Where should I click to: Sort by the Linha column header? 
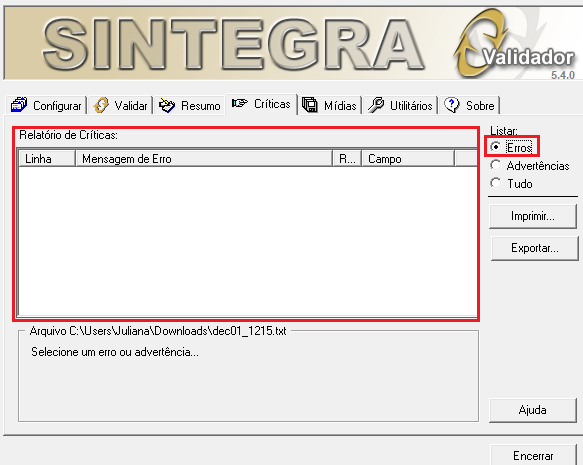coord(47,159)
